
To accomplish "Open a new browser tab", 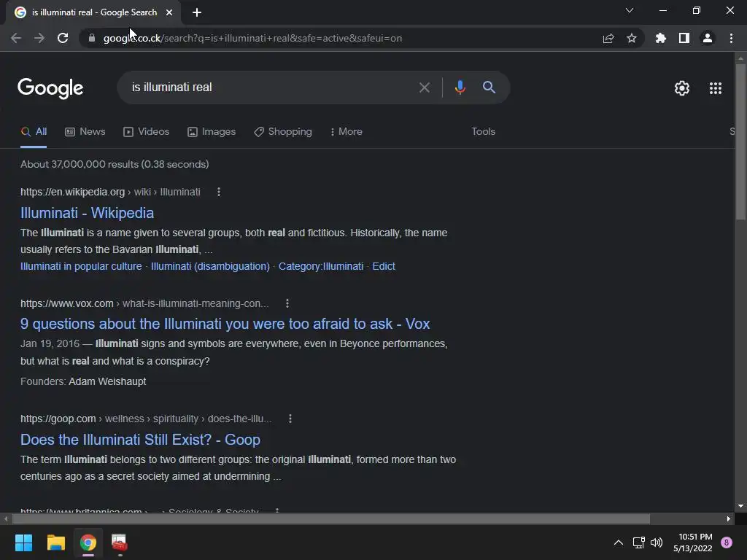I will point(197,12).
